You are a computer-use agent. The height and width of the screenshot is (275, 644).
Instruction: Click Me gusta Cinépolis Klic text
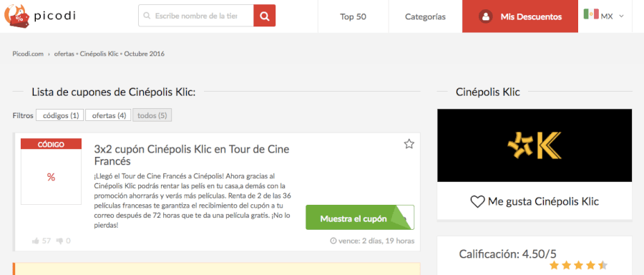point(543,202)
